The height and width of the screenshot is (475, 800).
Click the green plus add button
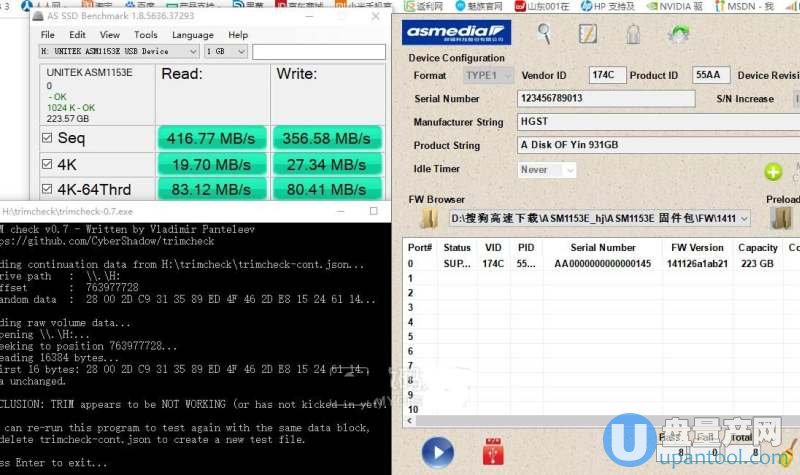[772, 172]
